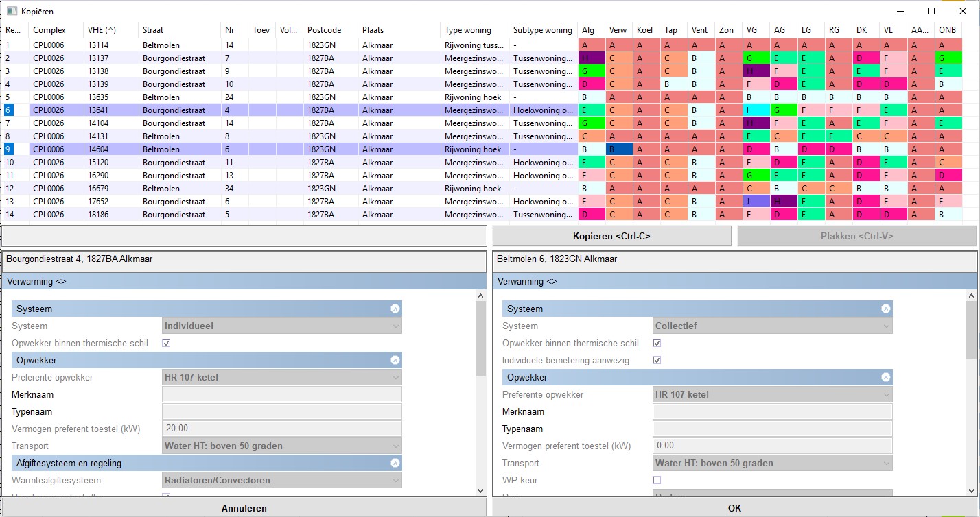Select VHE cell 13114
980x517 pixels.
(111, 45)
